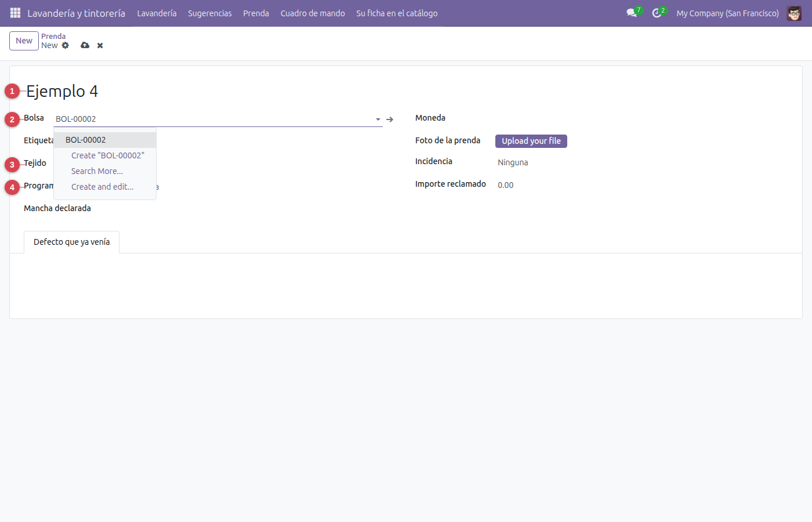The height and width of the screenshot is (522, 812).
Task: Open the activities clock icon
Action: pos(657,13)
